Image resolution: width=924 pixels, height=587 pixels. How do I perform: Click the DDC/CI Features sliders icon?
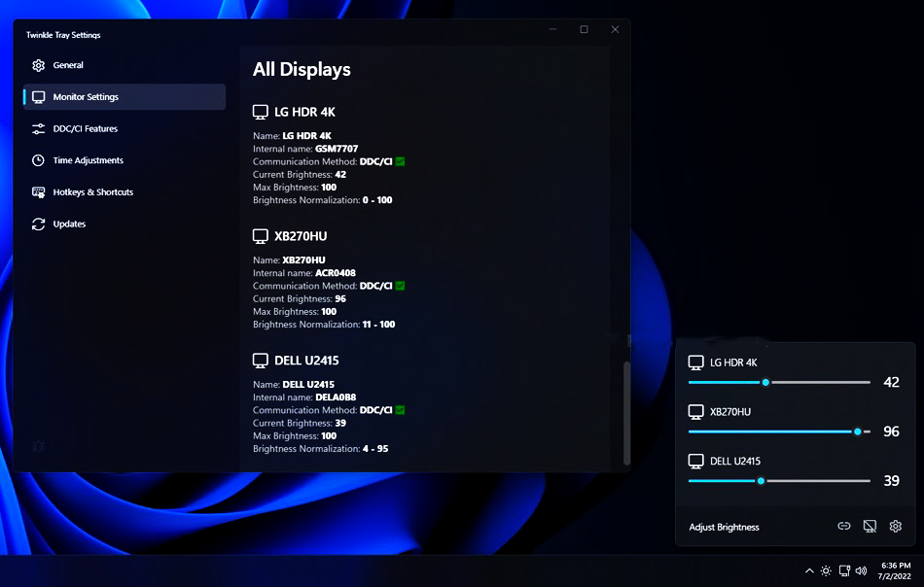38,129
